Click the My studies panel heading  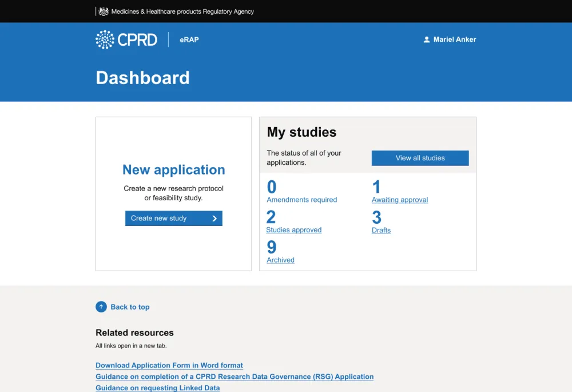pyautogui.click(x=301, y=132)
